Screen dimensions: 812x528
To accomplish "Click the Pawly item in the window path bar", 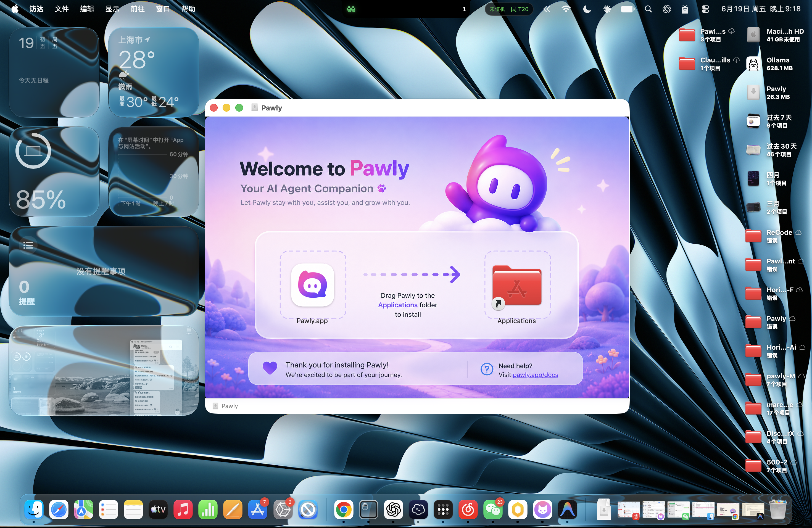I will pyautogui.click(x=225, y=406).
